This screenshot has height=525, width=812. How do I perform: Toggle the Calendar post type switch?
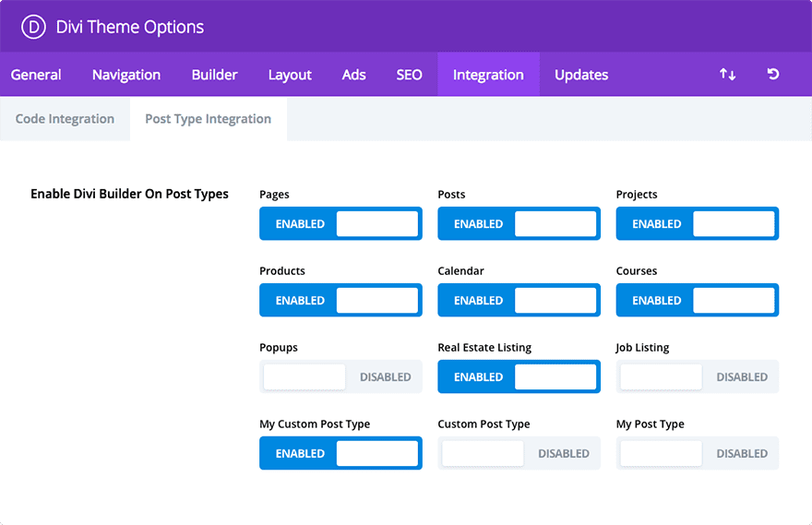click(x=519, y=300)
